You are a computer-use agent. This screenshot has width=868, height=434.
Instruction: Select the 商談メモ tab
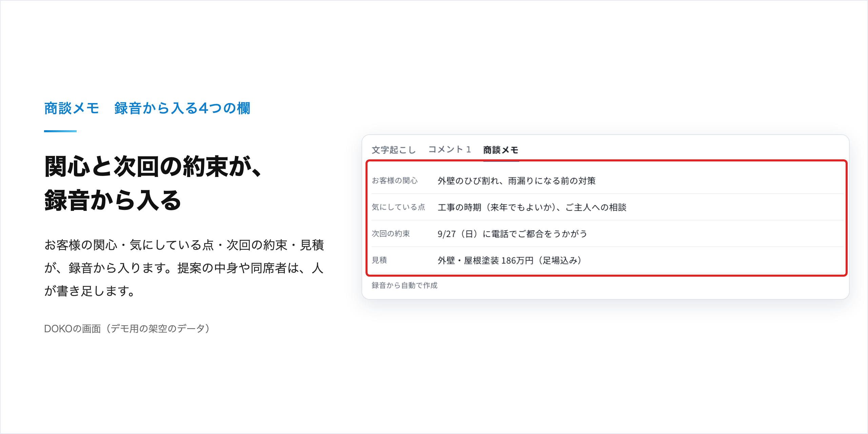click(x=501, y=150)
